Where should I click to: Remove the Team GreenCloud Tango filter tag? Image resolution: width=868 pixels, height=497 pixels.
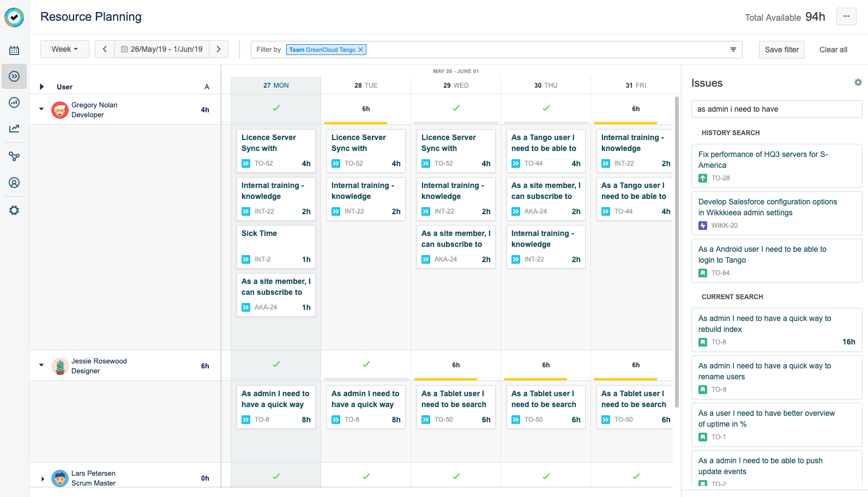point(360,50)
